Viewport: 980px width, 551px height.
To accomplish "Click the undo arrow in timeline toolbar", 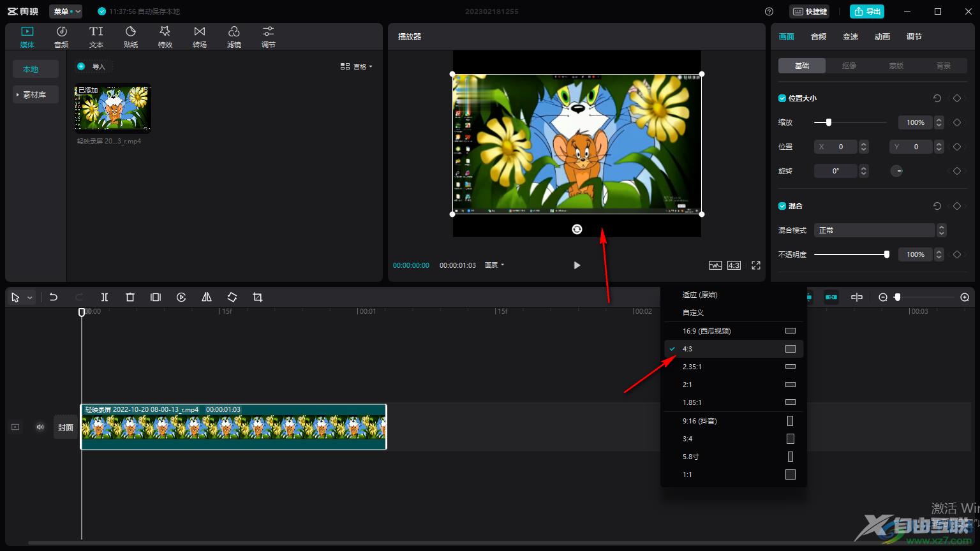I will (x=54, y=297).
